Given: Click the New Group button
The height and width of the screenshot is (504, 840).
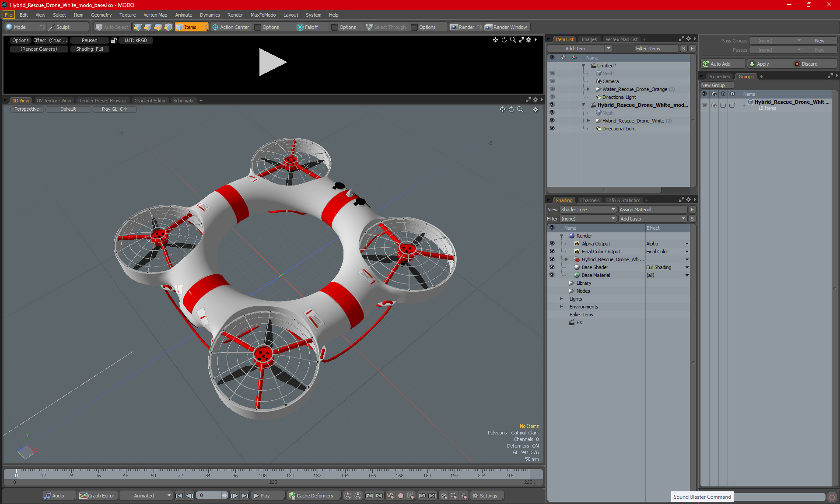Looking at the screenshot, I should [717, 85].
